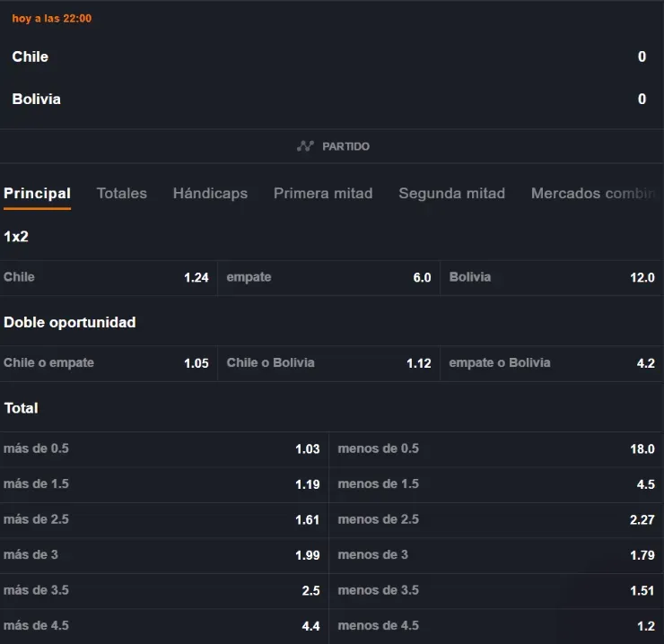This screenshot has height=644, width=664.
Task: Open the Mercados combinados tab
Action: (594, 194)
